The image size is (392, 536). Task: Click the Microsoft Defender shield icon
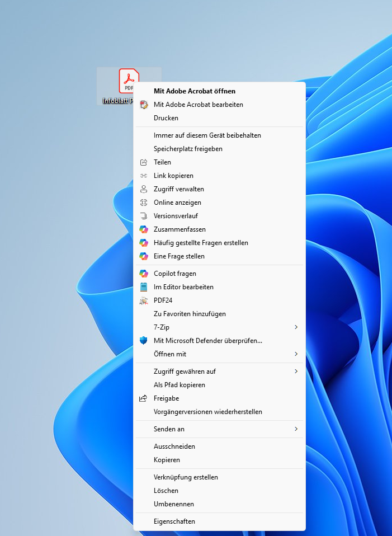pyautogui.click(x=144, y=341)
